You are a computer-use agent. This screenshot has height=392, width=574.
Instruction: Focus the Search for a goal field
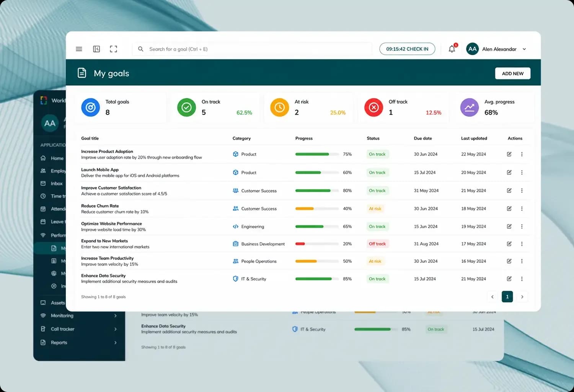(253, 49)
